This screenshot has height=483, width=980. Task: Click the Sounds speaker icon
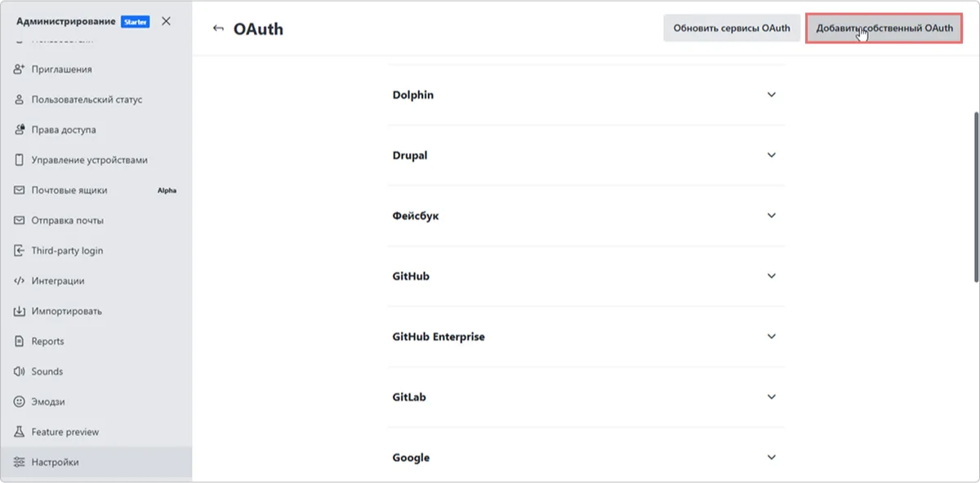pos(19,372)
